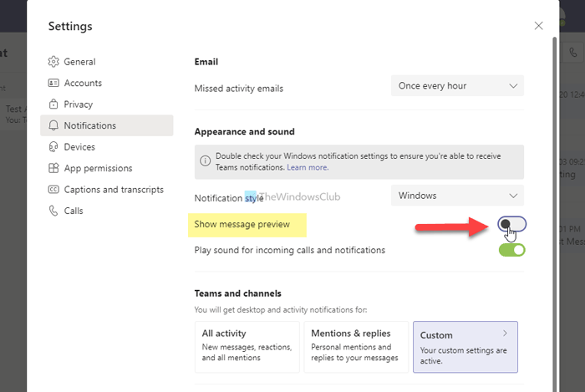Open the Devices settings section
This screenshot has height=392, width=585.
(x=79, y=147)
